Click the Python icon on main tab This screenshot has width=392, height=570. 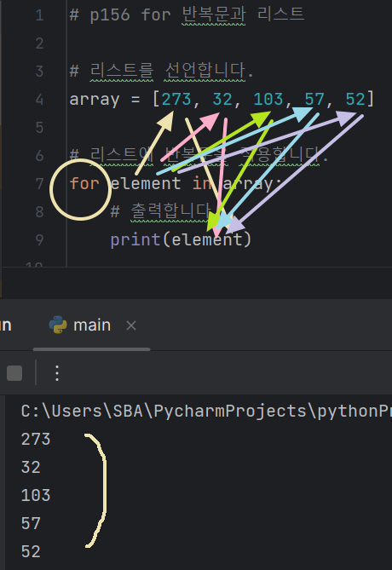pyautogui.click(x=58, y=325)
